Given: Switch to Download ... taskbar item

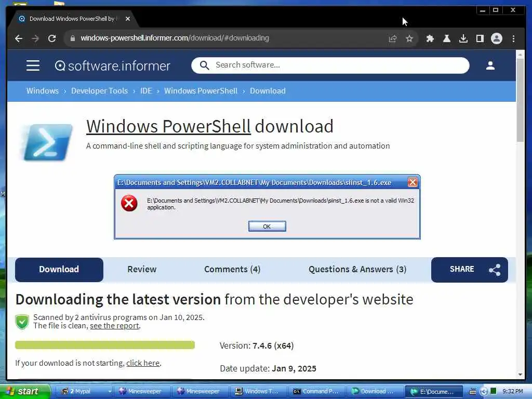Looking at the screenshot, I should tap(374, 391).
